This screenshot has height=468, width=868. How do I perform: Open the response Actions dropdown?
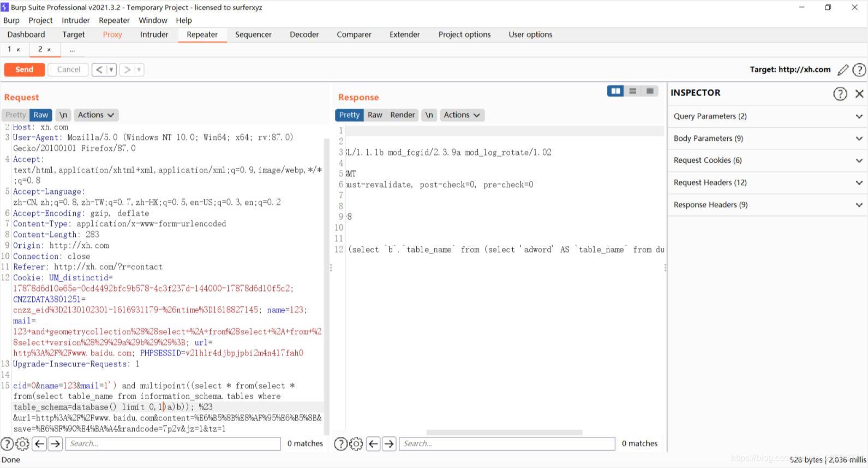(x=462, y=115)
